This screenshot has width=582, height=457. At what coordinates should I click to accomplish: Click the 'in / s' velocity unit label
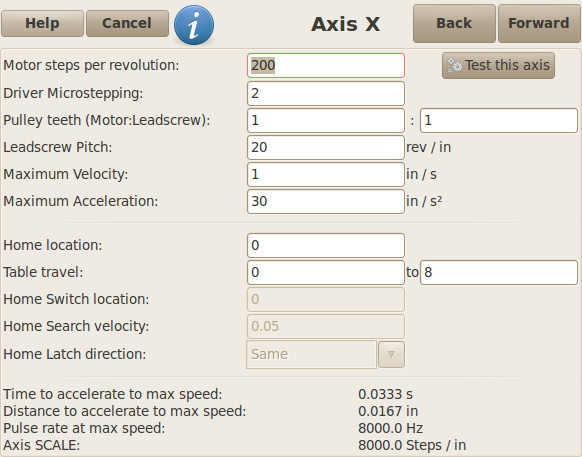click(x=422, y=174)
